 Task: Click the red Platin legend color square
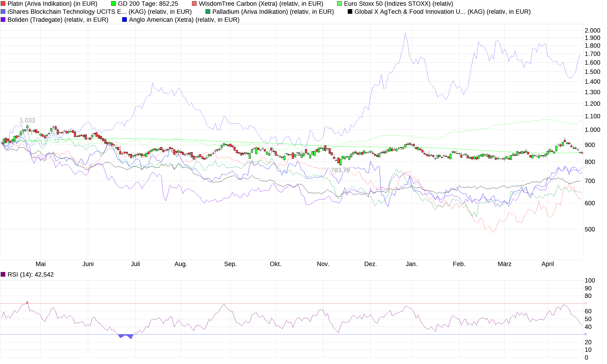coord(3,4)
